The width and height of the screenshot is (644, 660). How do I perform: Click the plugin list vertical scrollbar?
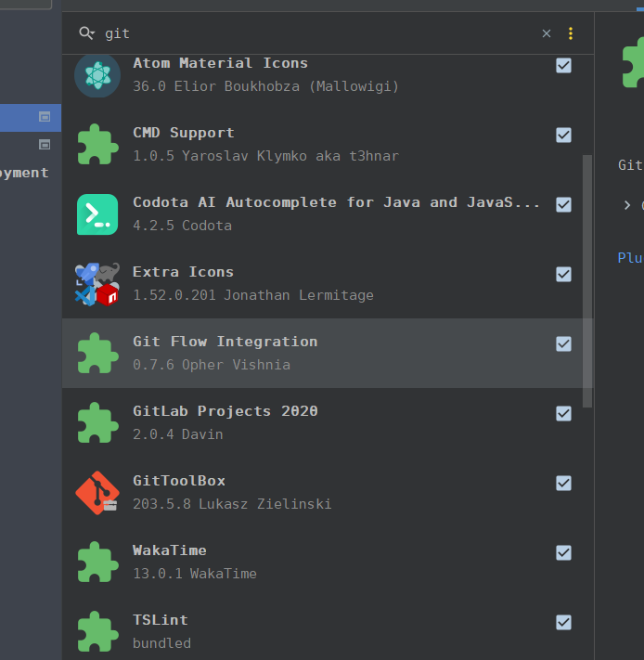(x=587, y=281)
